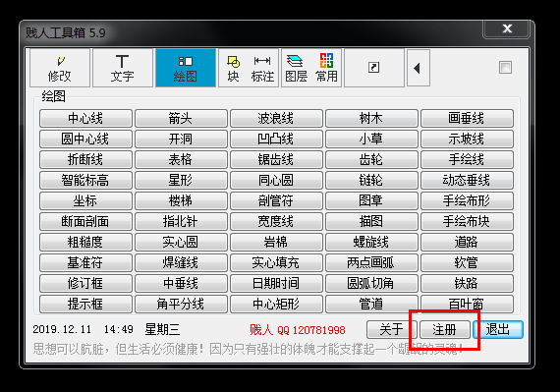
Task: Choose the 智能标高 drawing tool
Action: pos(85,180)
